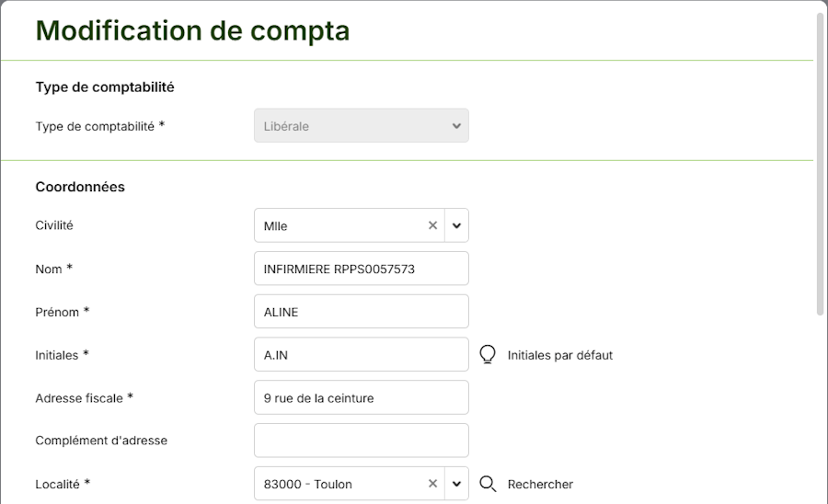Focus the empty Complément d'adresse field
This screenshot has width=828, height=504.
(361, 441)
